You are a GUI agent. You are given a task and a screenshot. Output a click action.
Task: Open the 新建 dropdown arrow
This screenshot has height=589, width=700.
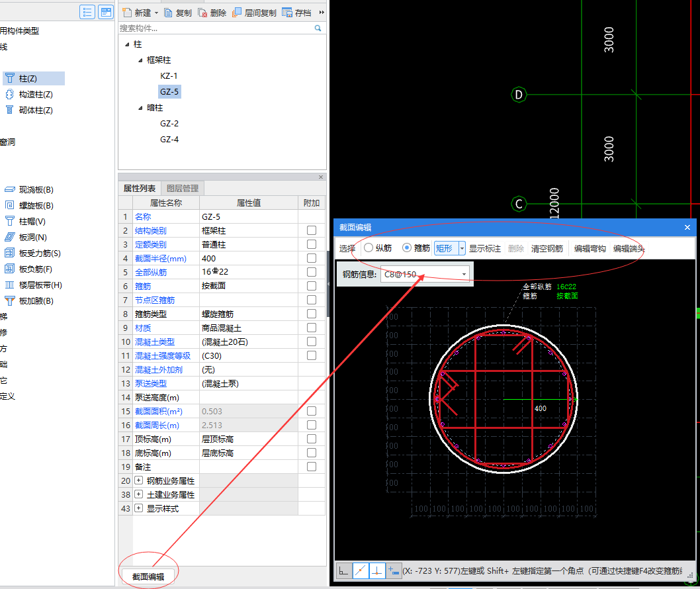[x=156, y=13]
